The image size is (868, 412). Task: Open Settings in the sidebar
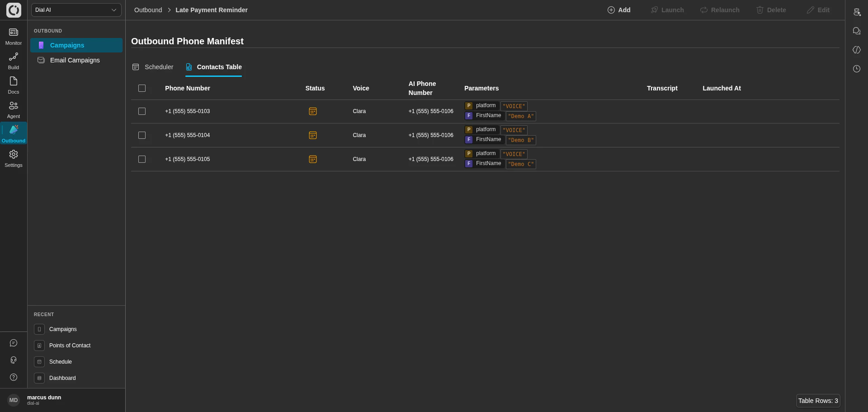tap(14, 159)
